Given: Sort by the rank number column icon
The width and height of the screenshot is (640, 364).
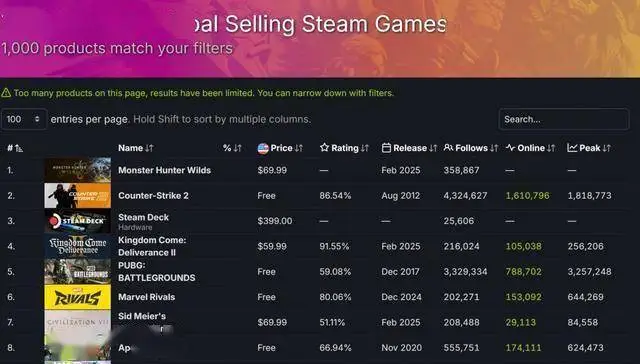Looking at the screenshot, I should [x=19, y=148].
